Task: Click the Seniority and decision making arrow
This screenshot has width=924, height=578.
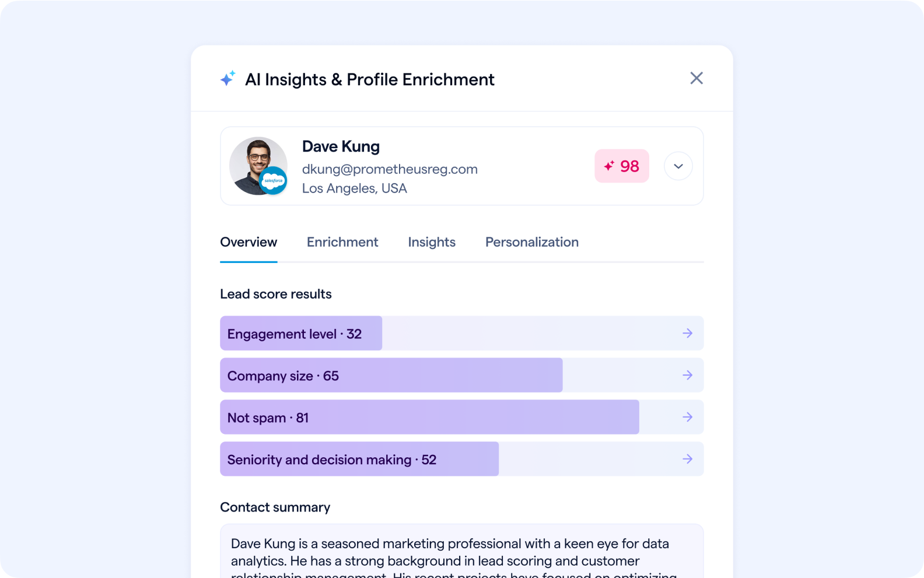Action: pos(688,459)
